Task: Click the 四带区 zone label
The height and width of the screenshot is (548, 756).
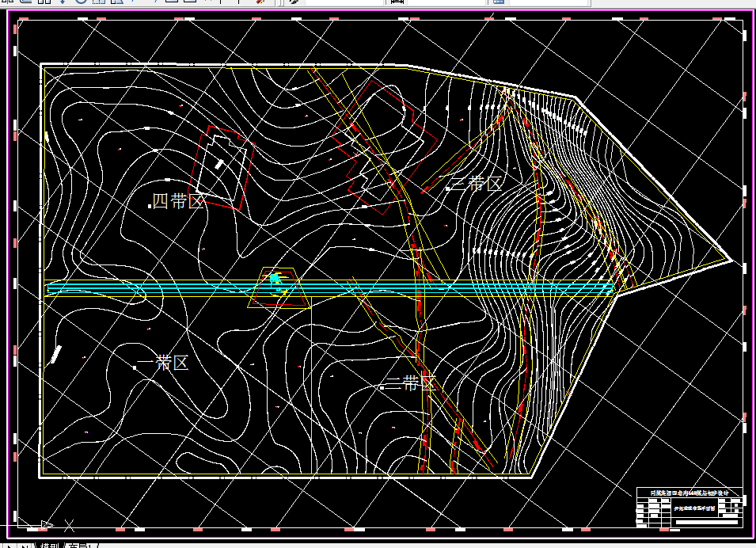Action: [x=178, y=201]
